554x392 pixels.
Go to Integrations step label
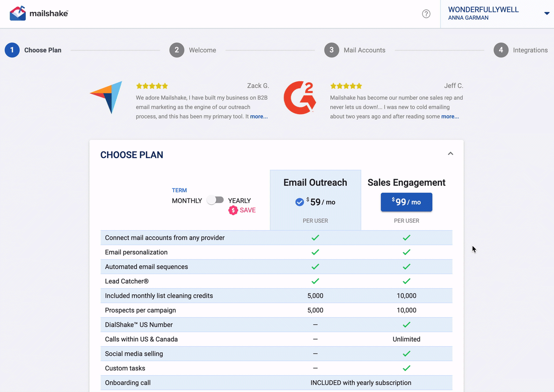[530, 50]
